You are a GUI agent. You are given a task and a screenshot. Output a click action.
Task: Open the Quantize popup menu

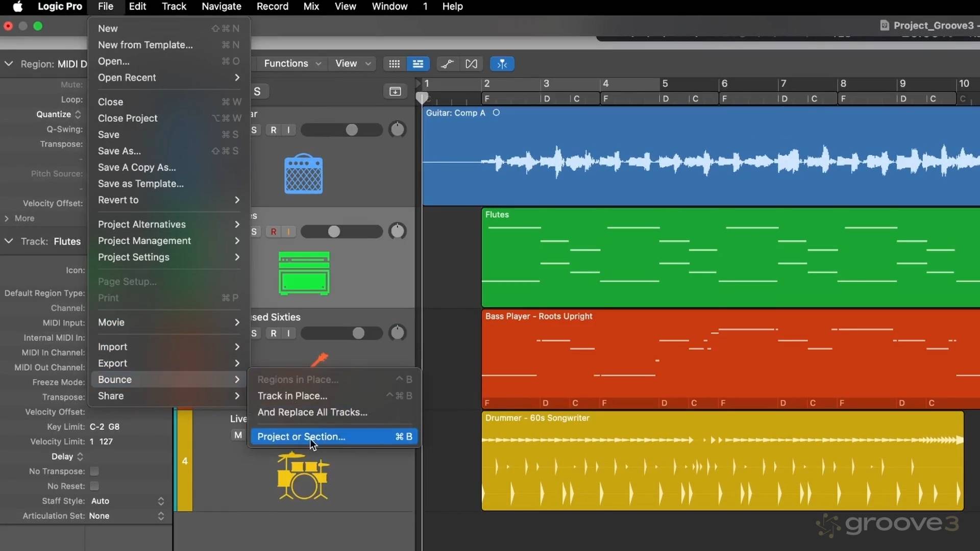58,114
